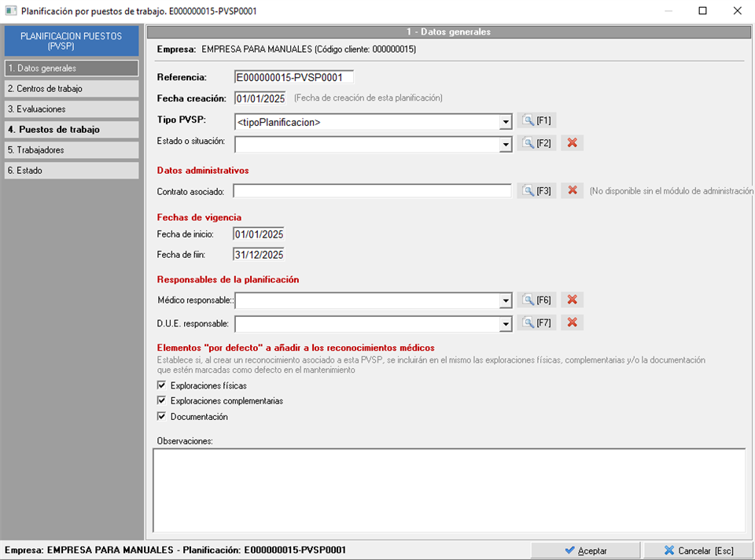Go to 2. Centros de trabajo section
Viewport: 755px width, 560px height.
tap(72, 89)
